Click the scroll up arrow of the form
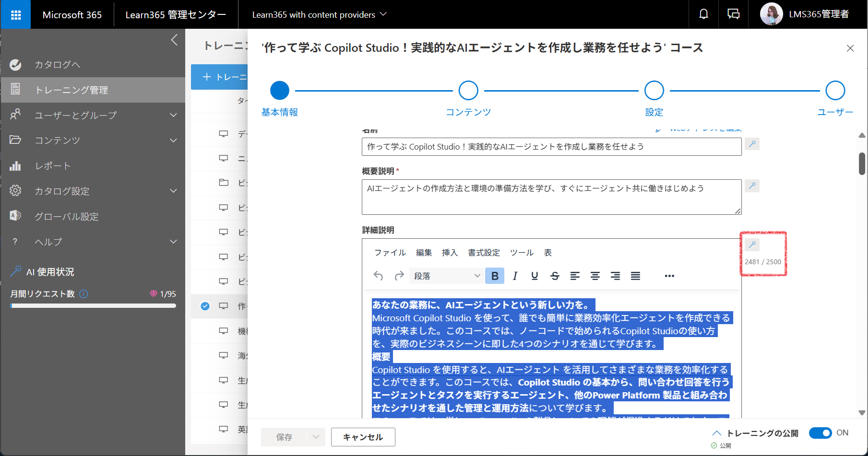Viewport: 868px width, 456px height. pyautogui.click(x=862, y=135)
